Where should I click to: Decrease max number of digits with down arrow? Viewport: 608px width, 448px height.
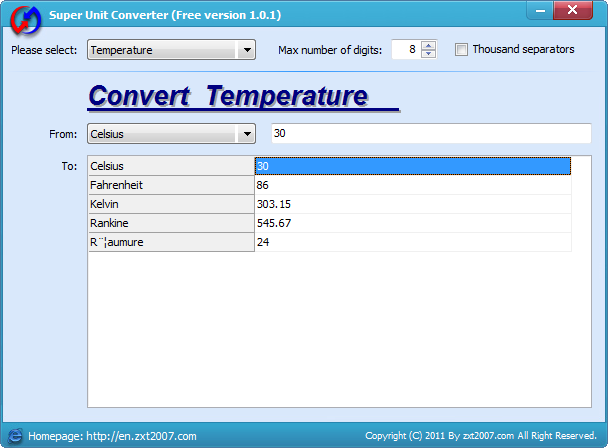428,54
